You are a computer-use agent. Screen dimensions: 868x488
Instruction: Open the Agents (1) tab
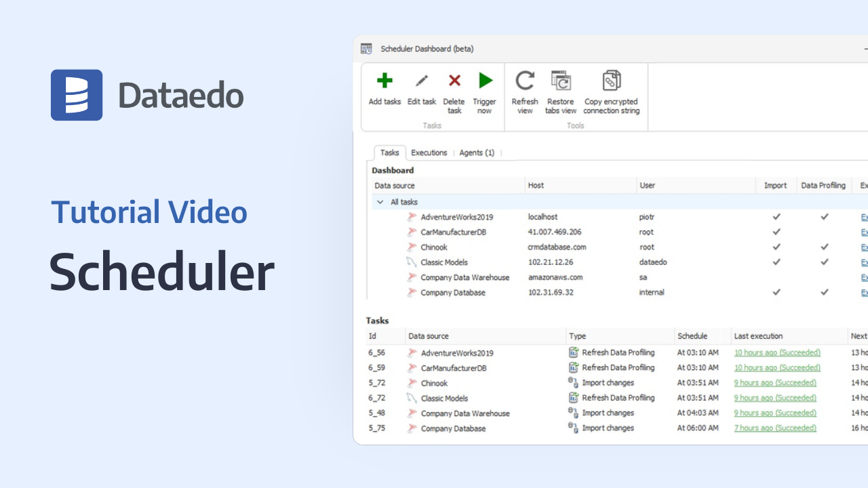(477, 152)
